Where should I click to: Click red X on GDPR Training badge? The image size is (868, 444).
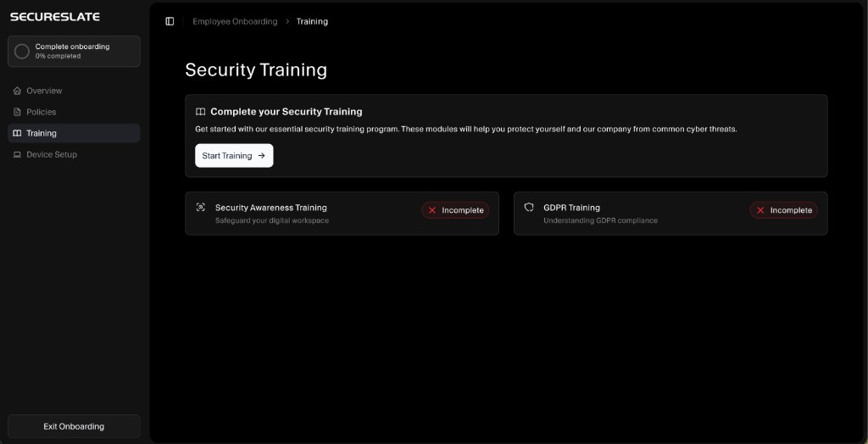click(x=760, y=210)
